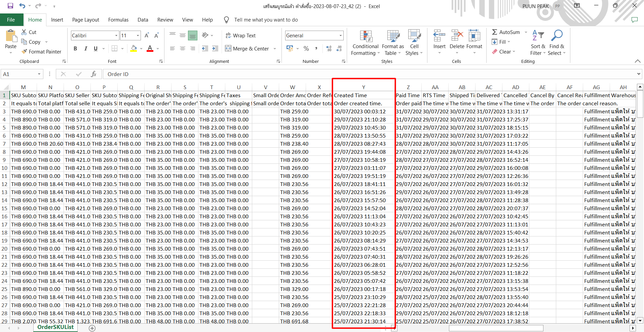Image resolution: width=644 pixels, height=332 pixels.
Task: Open the Fill options button
Action: pos(501,42)
